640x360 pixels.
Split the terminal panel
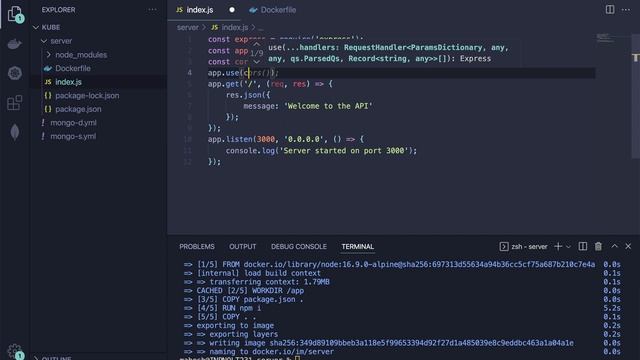coord(583,247)
